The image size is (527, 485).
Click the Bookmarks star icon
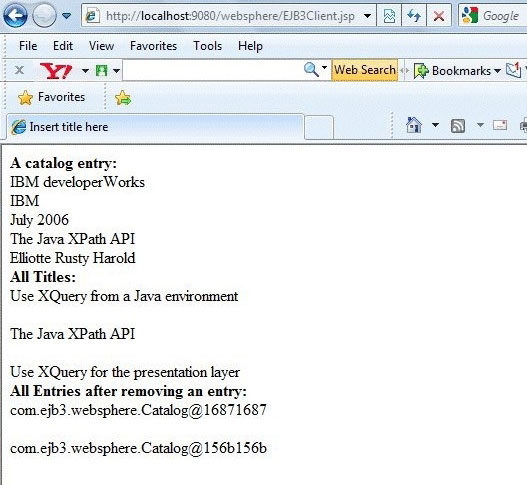(x=421, y=71)
